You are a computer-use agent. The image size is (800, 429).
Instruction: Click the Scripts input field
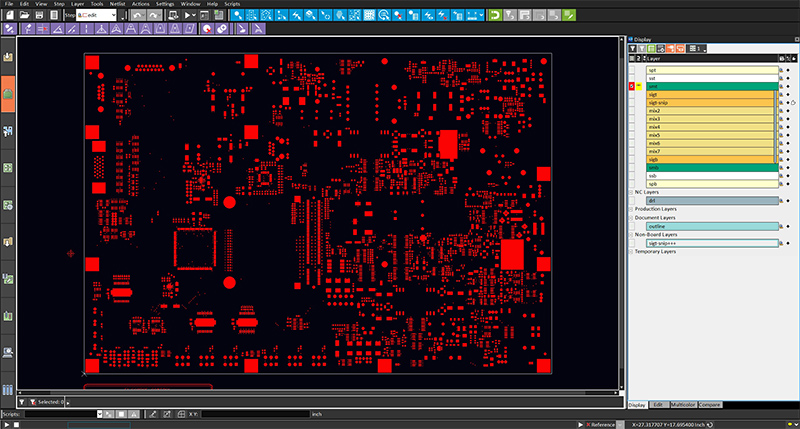tap(60, 413)
